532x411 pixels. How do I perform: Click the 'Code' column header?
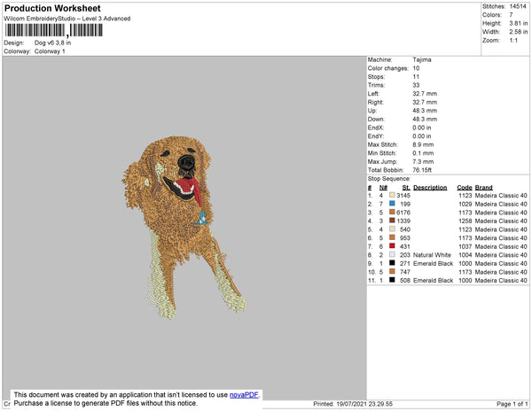464,188
